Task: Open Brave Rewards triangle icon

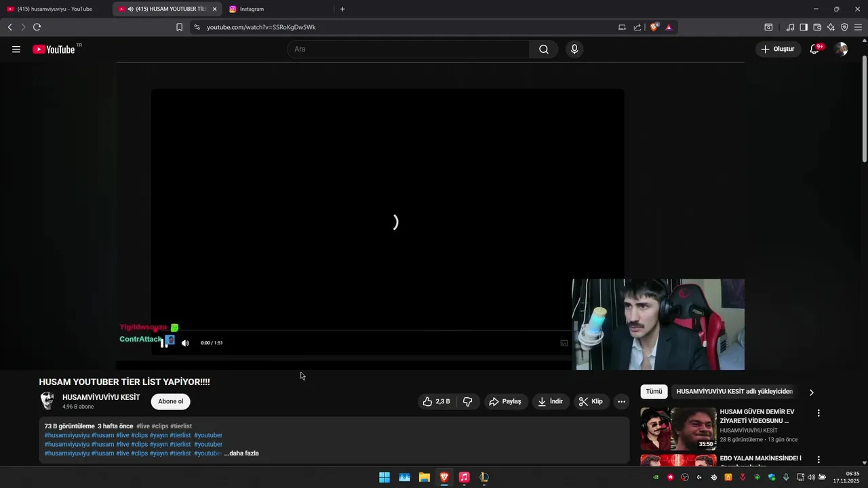Action: point(669,27)
